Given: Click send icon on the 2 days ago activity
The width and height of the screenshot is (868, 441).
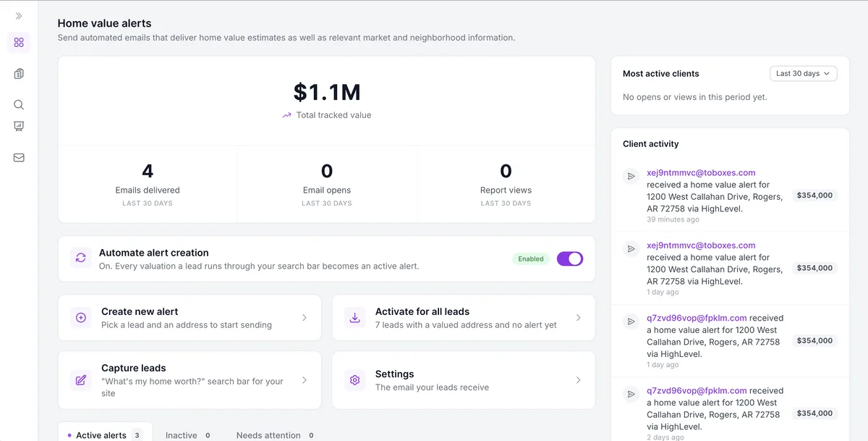Looking at the screenshot, I should pos(631,394).
